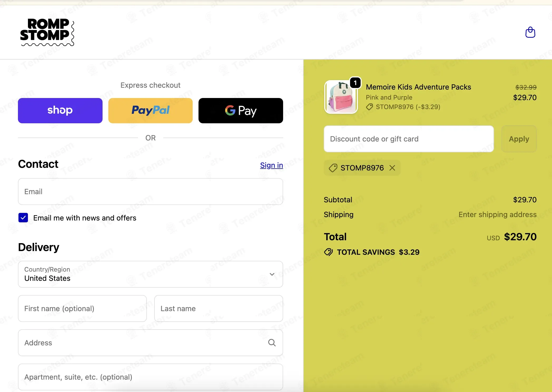
Task: Click the Apply discount button
Action: [519, 139]
